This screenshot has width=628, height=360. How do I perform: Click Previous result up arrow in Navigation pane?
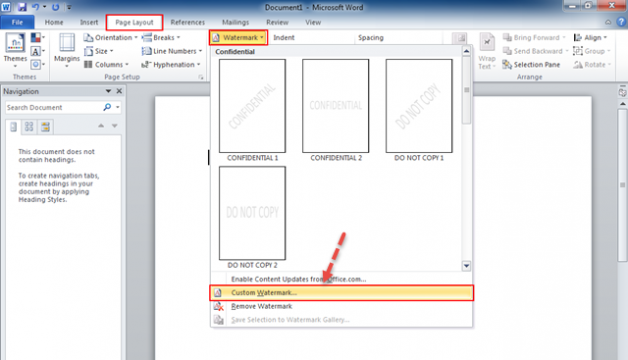pos(101,126)
